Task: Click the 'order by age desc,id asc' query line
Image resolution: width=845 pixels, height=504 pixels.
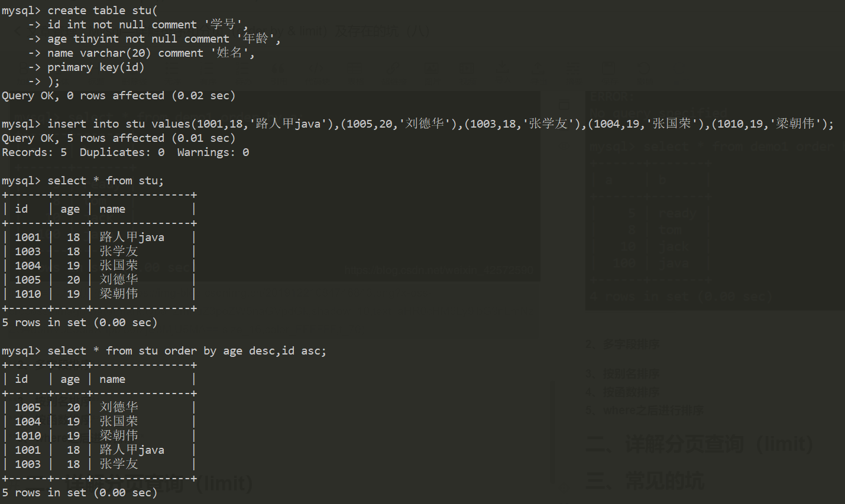Action: coord(164,351)
